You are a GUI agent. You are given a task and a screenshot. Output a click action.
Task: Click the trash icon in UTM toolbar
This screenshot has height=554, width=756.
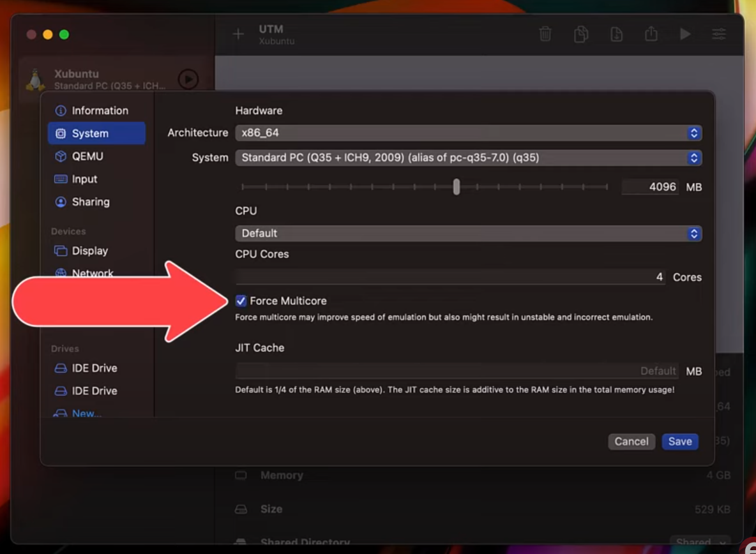[545, 34]
